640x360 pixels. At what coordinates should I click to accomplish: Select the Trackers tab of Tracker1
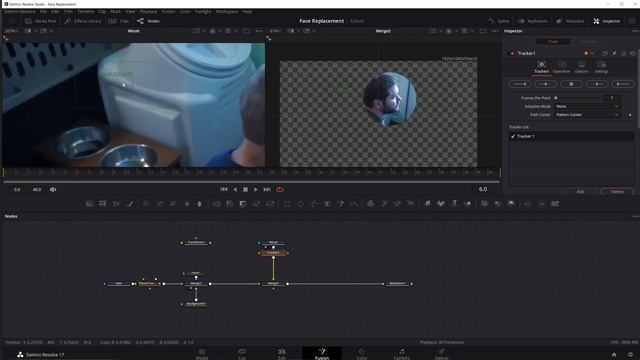541,67
